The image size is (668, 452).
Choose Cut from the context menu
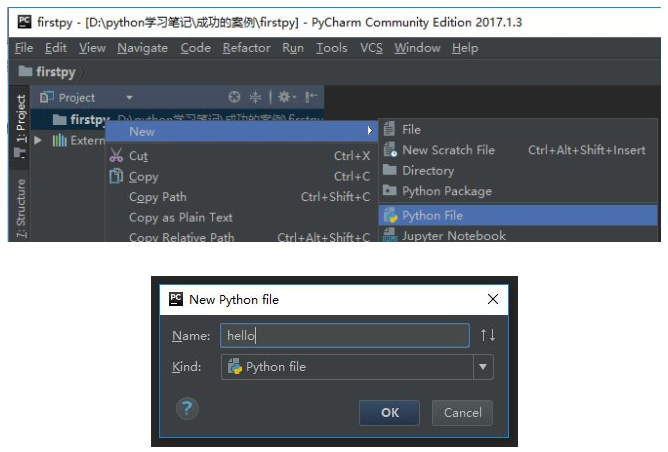pyautogui.click(x=242, y=155)
